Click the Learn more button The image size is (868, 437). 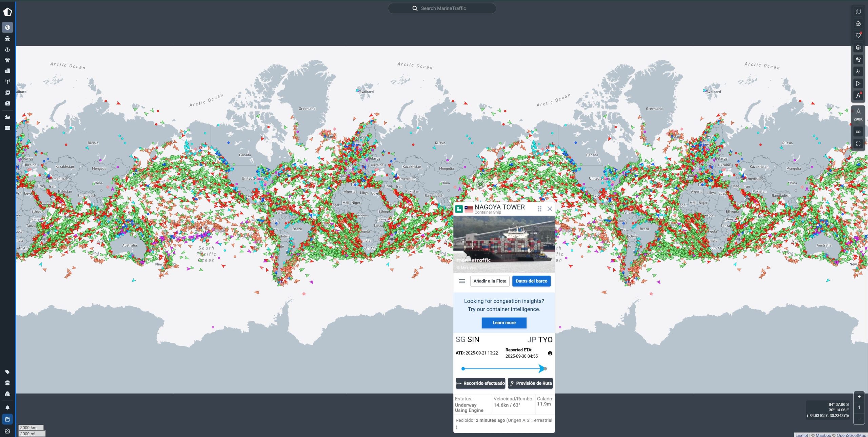click(x=504, y=323)
